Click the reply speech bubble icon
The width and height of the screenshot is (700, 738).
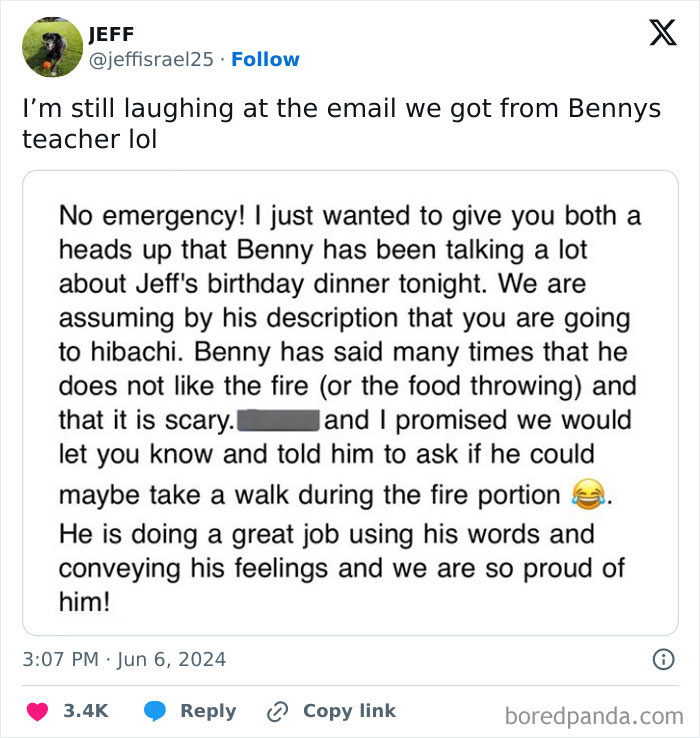click(x=155, y=711)
